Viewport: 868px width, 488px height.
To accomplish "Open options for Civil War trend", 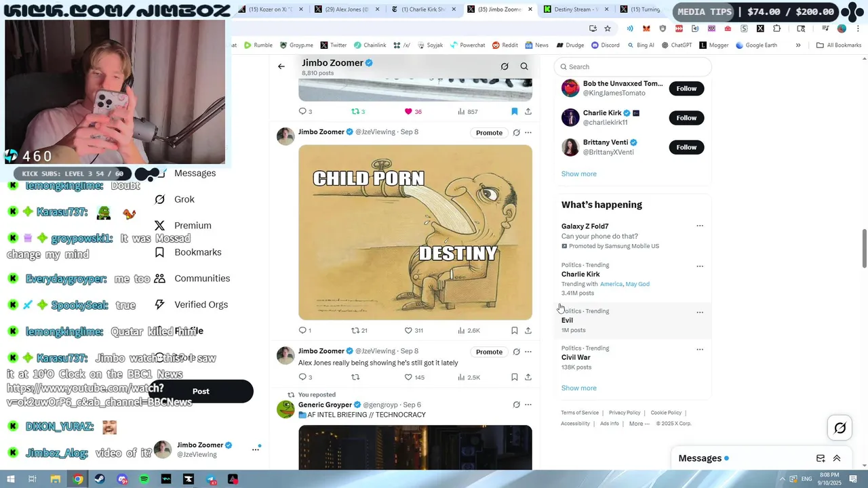I will coord(700,350).
